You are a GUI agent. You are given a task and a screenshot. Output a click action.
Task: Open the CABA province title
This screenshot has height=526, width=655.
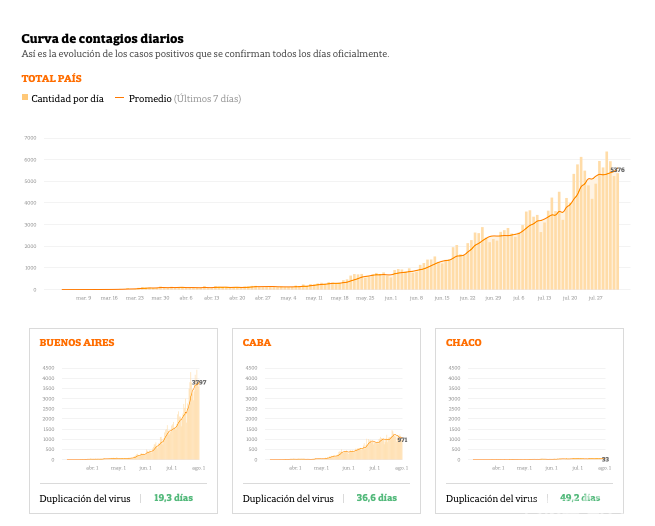point(257,342)
